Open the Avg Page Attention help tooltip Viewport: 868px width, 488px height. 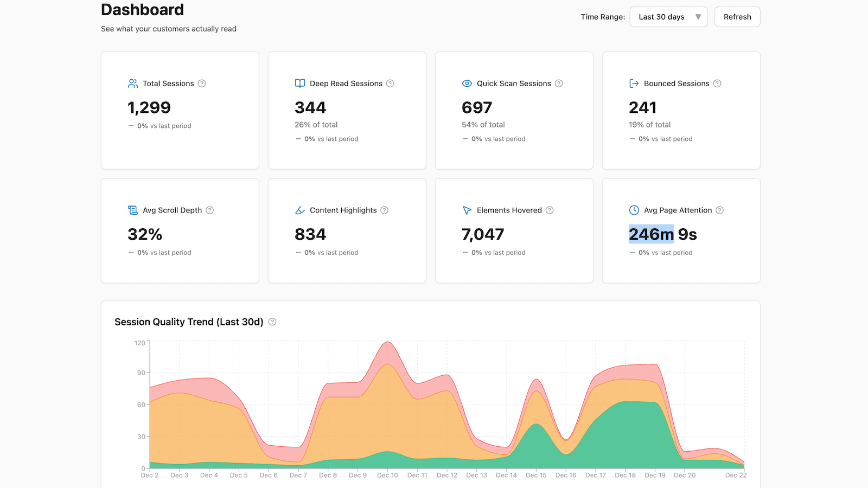point(720,210)
